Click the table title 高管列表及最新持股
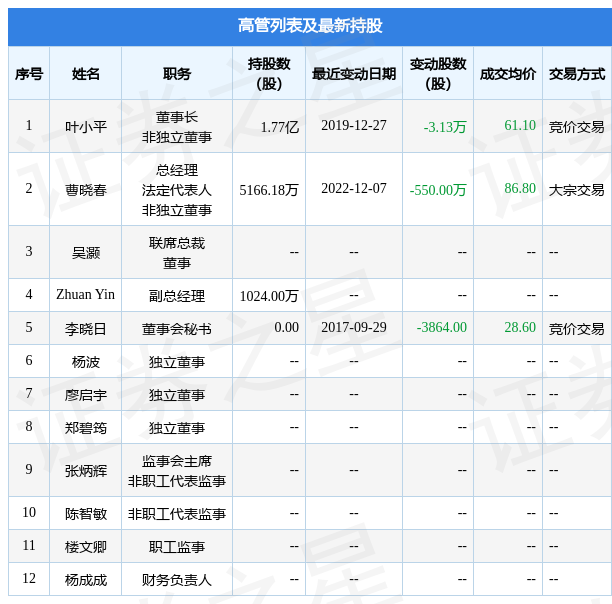 point(310,26)
